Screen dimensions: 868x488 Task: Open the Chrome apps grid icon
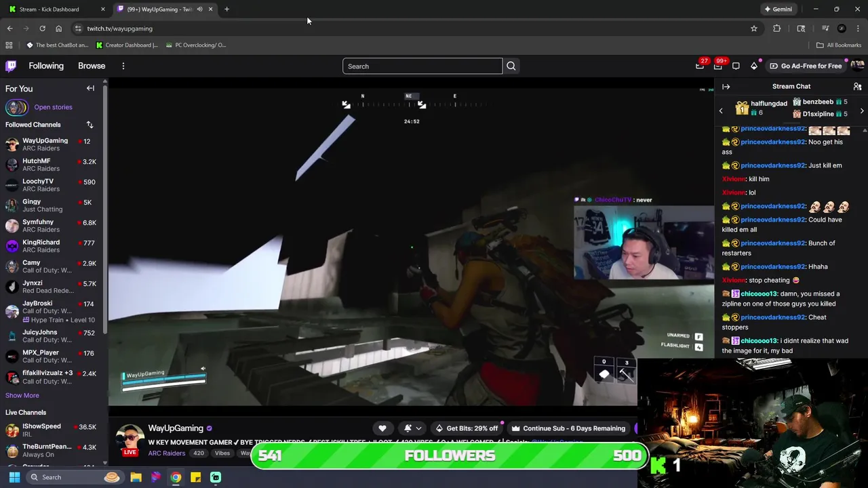[9, 45]
